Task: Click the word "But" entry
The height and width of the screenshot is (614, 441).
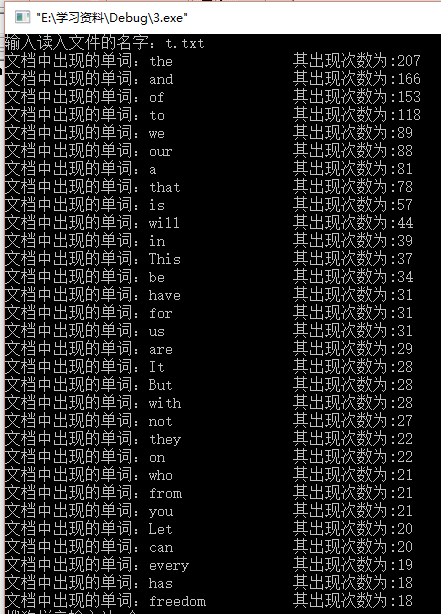Action: pyautogui.click(x=161, y=386)
